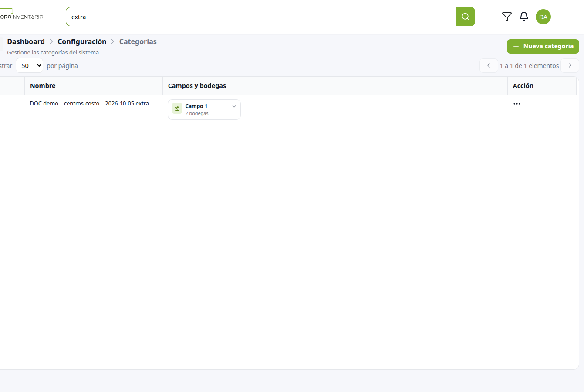Click the Campo 1 plant icon
The image size is (584, 392).
click(177, 108)
